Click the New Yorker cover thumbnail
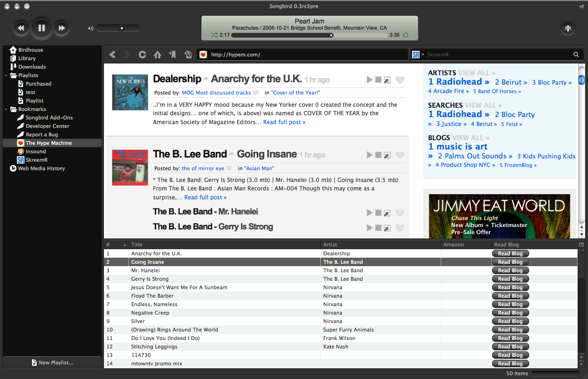The width and height of the screenshot is (588, 379). coord(130,92)
